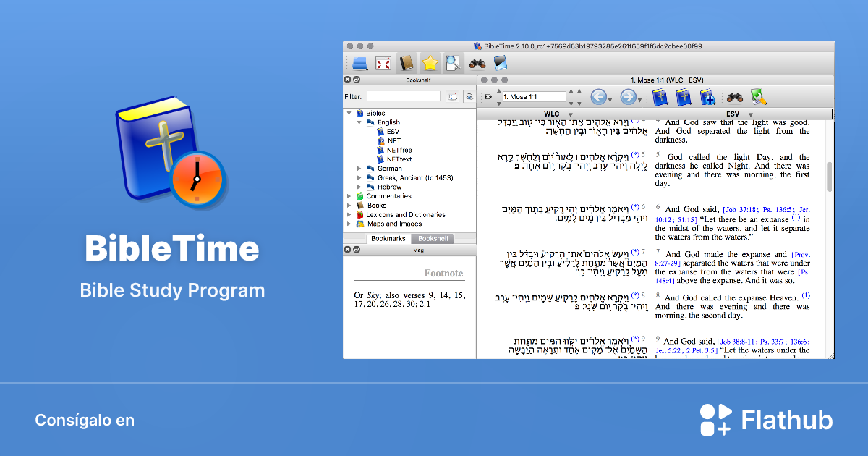
Task: Open the search magnifier icon in main toolbar
Action: click(x=454, y=63)
